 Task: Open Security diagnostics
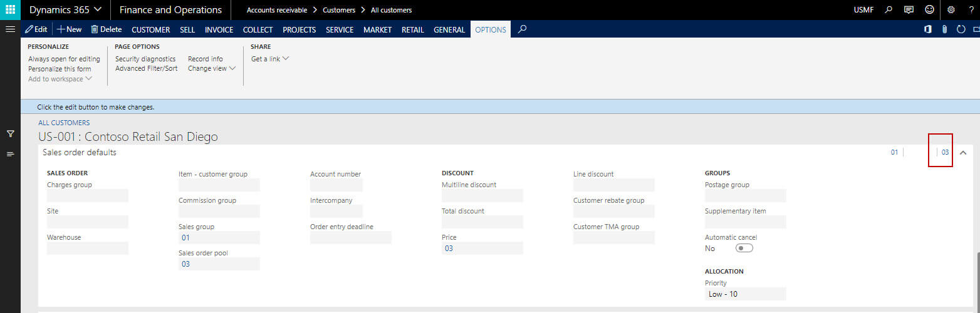[x=145, y=59]
